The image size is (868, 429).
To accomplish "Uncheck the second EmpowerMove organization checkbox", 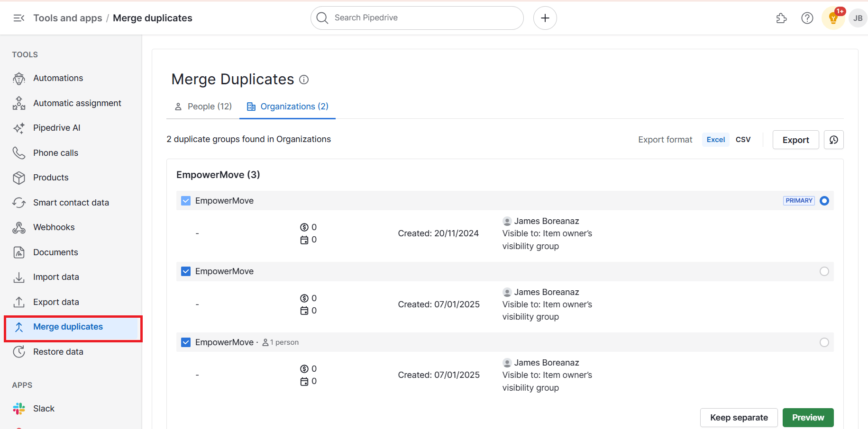I will (x=186, y=271).
